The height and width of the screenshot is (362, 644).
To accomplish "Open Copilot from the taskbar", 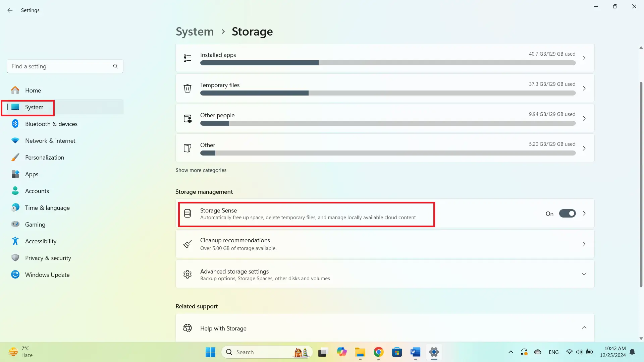I will pyautogui.click(x=341, y=352).
